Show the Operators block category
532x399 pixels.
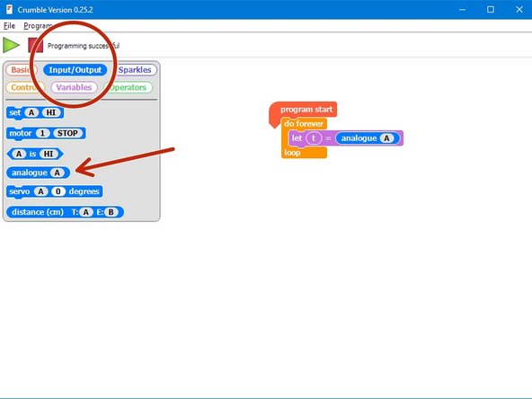coord(128,87)
